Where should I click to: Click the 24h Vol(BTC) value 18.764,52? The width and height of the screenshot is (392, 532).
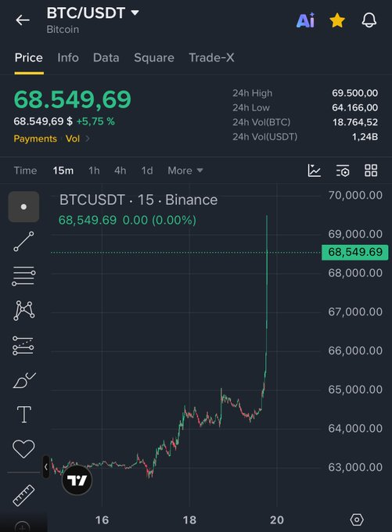[x=355, y=122]
